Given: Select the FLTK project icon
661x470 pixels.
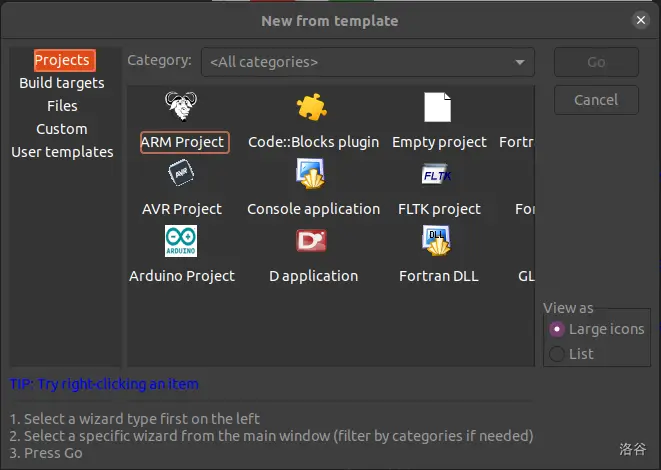Looking at the screenshot, I should [438, 174].
